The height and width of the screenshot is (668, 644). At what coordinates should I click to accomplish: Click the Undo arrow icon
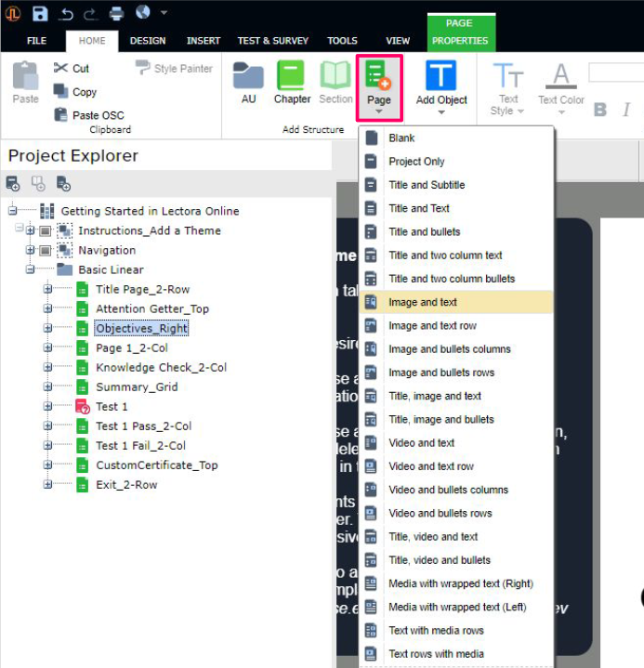point(66,13)
